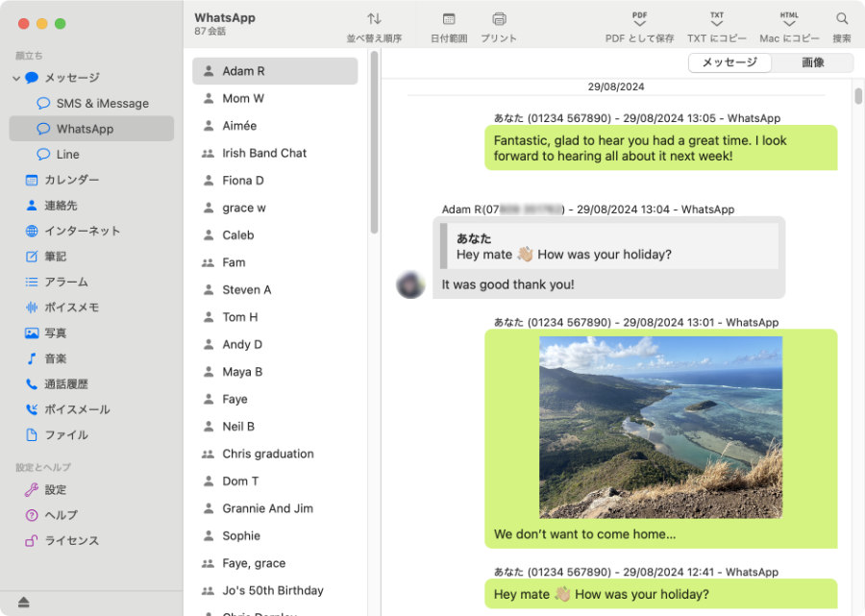The width and height of the screenshot is (865, 616).
Task: Open the 音楽 music section
Action: point(92,358)
